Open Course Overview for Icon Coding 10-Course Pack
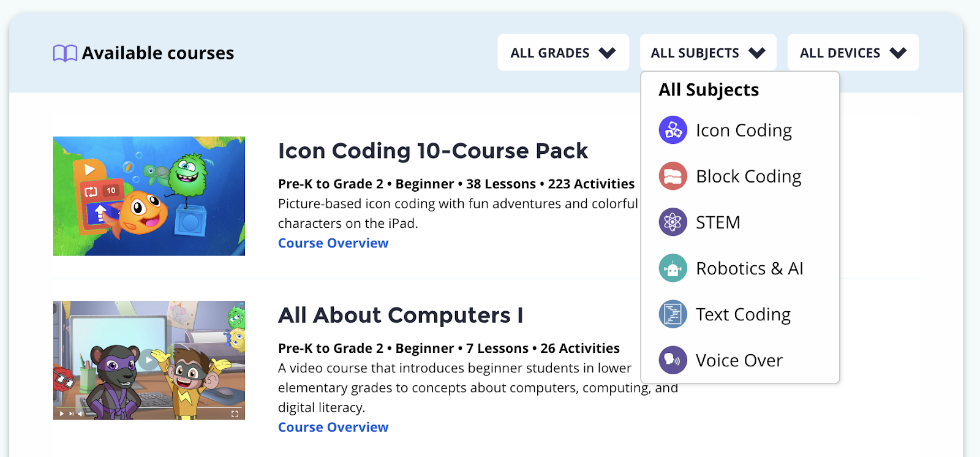Screen dimensions: 980x457 (333, 243)
